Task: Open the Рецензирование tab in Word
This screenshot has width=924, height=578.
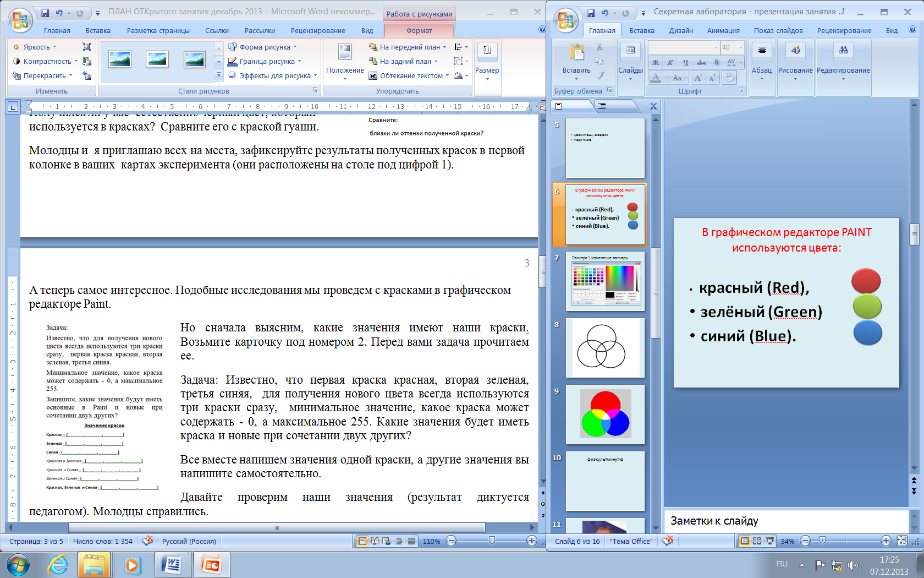Action: tap(318, 31)
